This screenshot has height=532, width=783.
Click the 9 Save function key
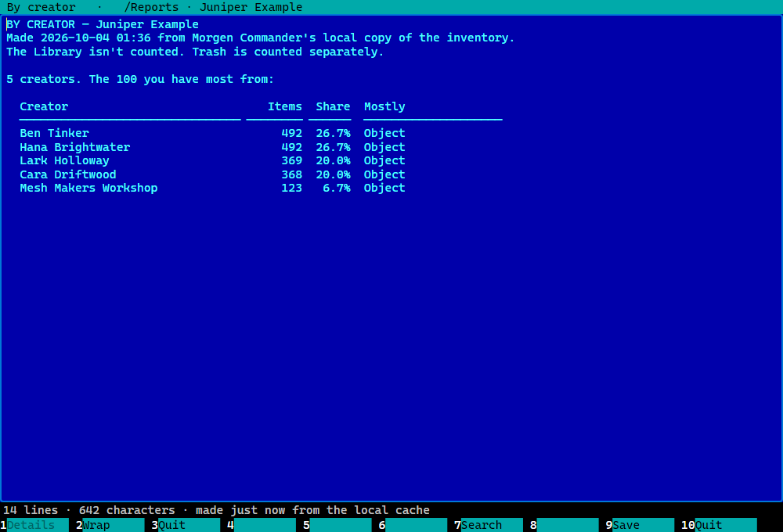point(640,525)
